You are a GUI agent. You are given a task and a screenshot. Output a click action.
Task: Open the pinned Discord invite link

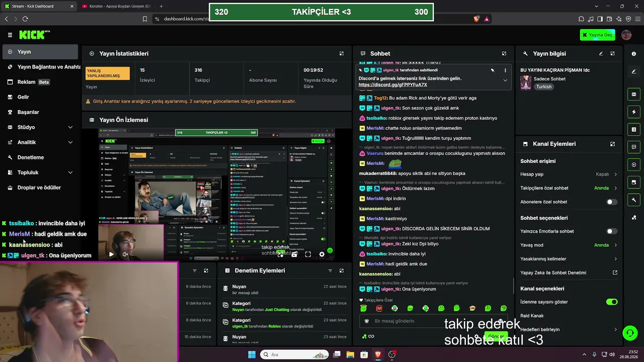click(392, 85)
